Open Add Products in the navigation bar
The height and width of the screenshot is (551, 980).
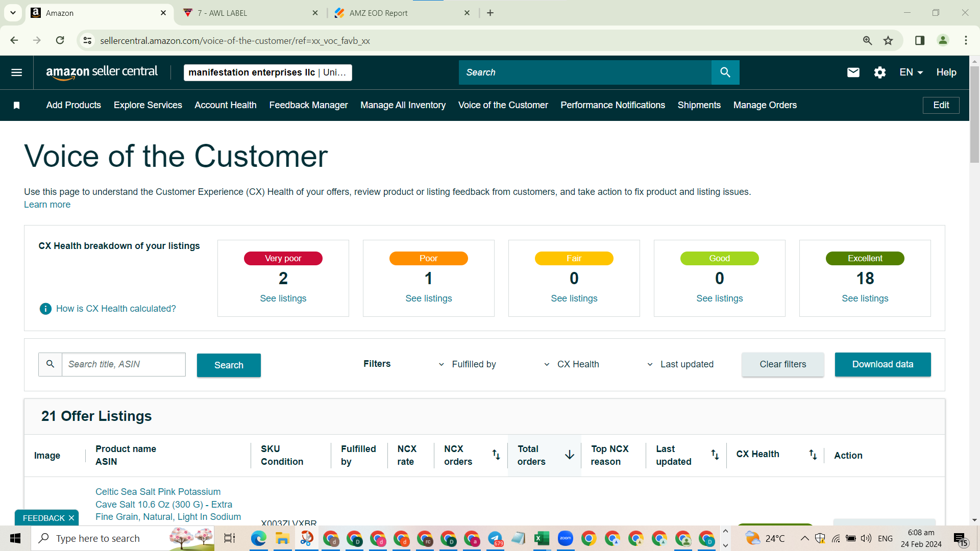point(73,105)
